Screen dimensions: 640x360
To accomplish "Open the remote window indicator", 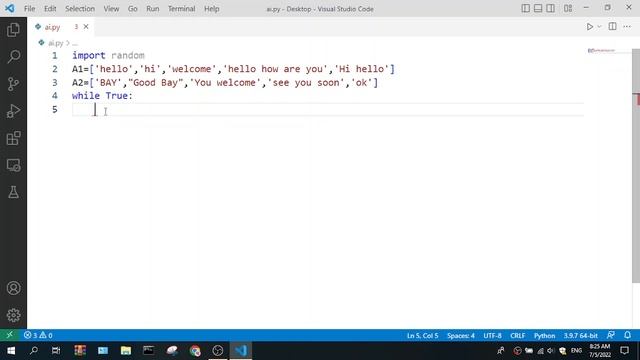I will pyautogui.click(x=9, y=335).
